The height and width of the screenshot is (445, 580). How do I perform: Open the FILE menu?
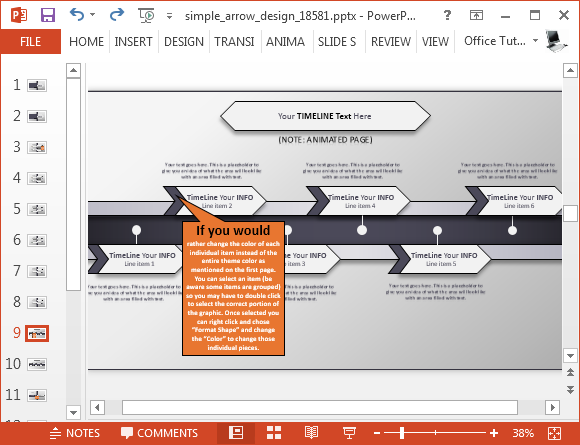(31, 41)
